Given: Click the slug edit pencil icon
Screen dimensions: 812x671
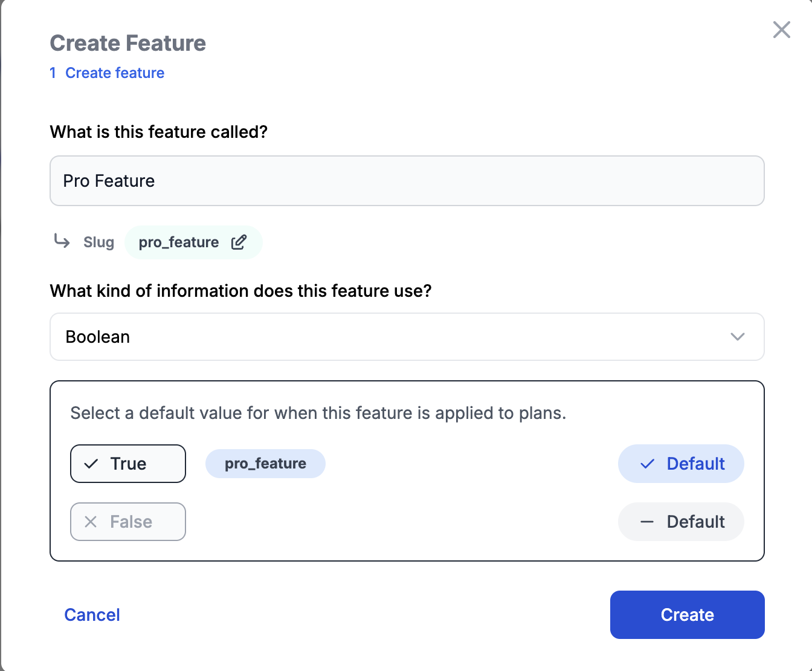Looking at the screenshot, I should [239, 242].
